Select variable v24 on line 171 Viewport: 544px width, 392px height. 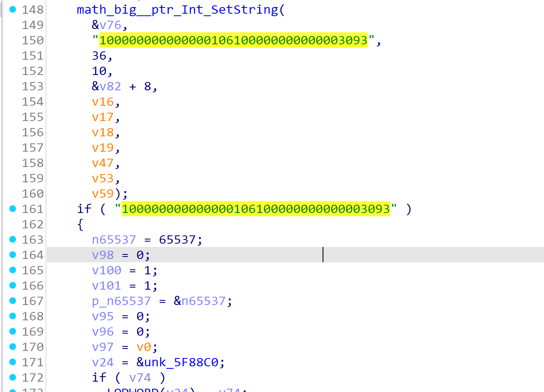click(103, 363)
